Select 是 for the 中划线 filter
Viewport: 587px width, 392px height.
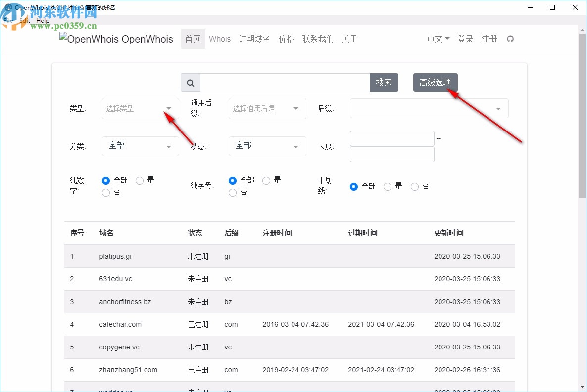[x=387, y=186]
